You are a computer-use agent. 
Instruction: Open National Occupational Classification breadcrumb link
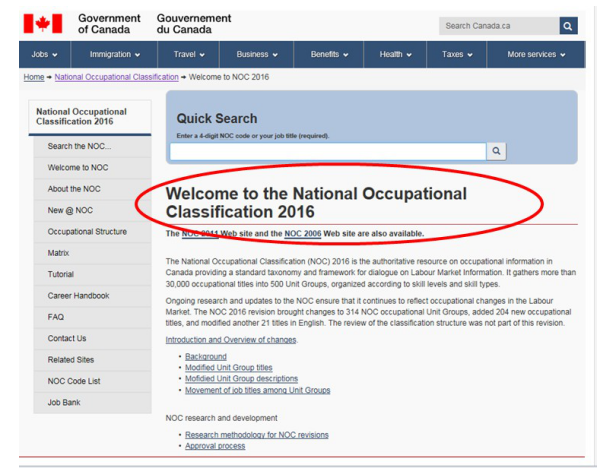click(x=117, y=77)
